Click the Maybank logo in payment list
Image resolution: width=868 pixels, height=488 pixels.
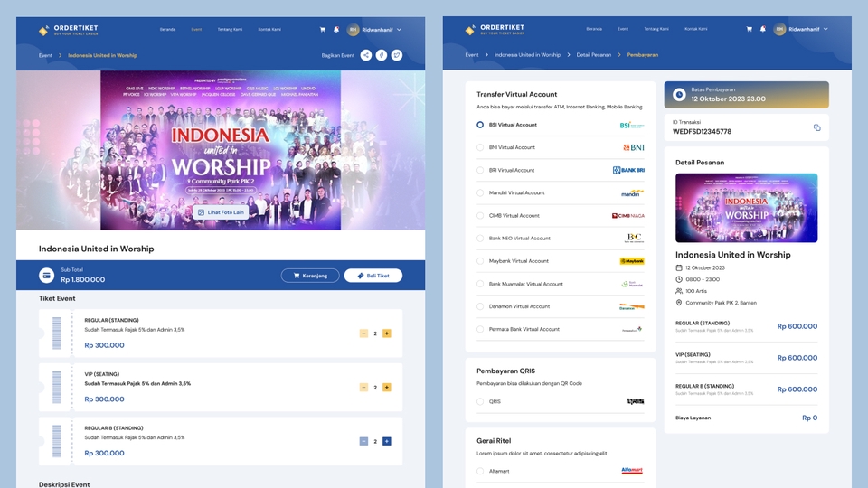[x=632, y=261]
